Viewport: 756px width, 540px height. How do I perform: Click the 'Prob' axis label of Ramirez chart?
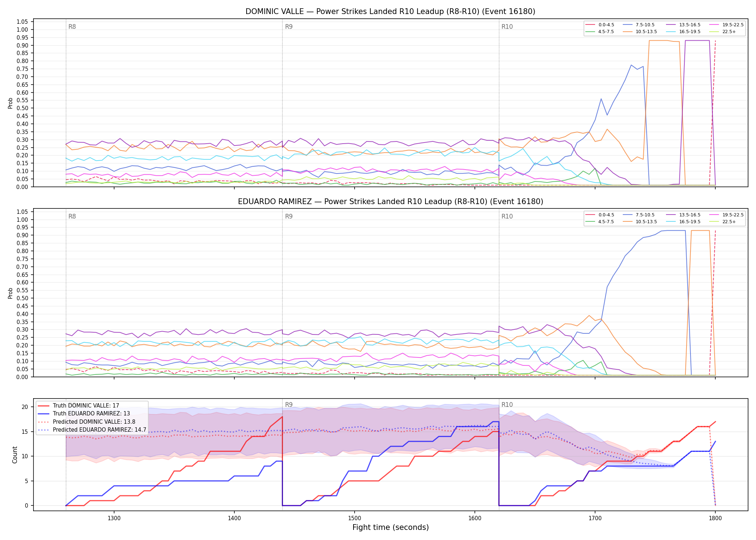tap(10, 293)
